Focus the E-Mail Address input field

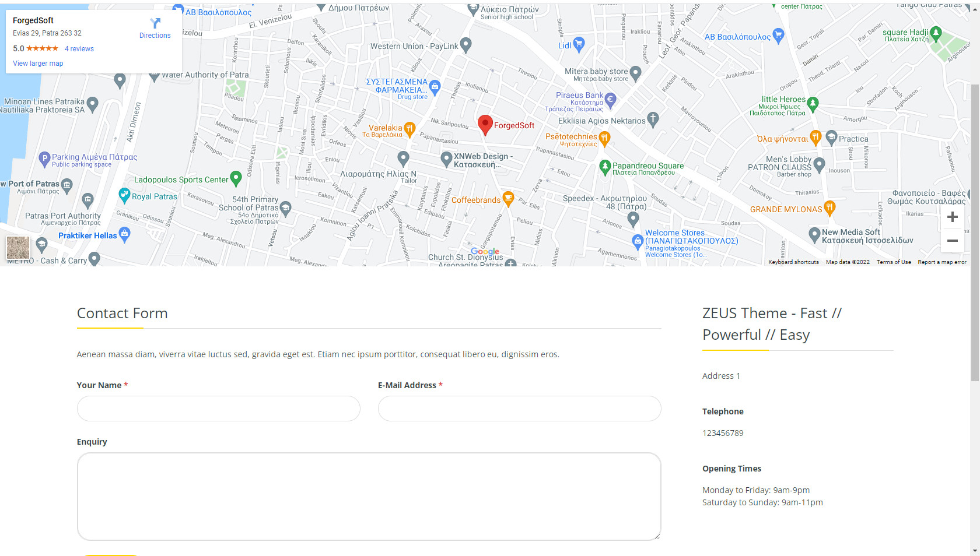(x=520, y=409)
